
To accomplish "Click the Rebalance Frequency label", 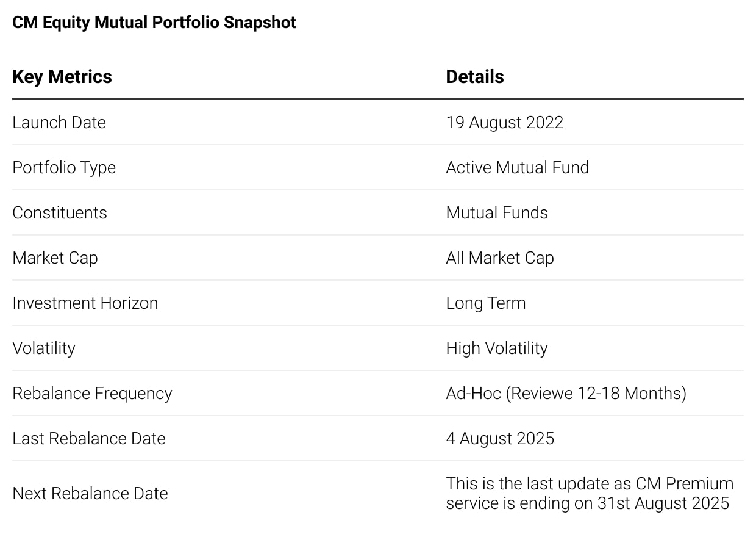I will pyautogui.click(x=92, y=394).
